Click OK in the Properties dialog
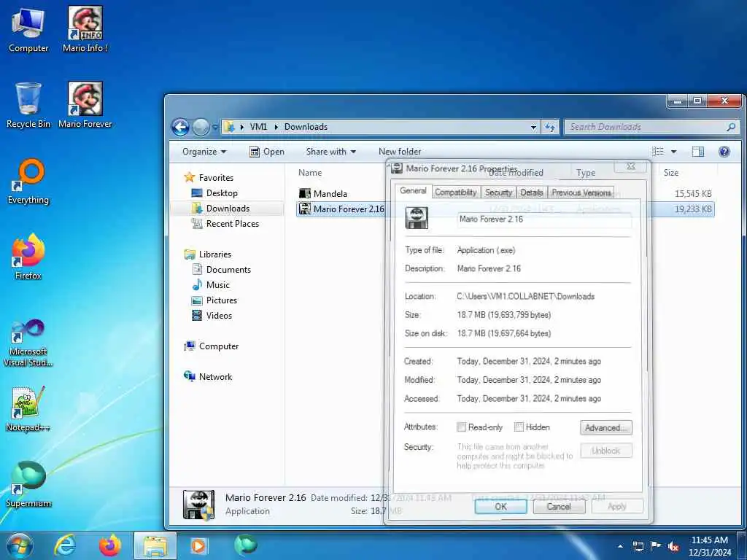 (500, 507)
